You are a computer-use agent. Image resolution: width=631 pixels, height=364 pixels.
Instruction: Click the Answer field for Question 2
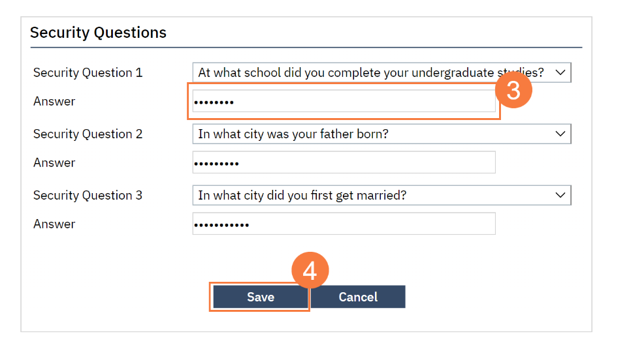(x=344, y=163)
